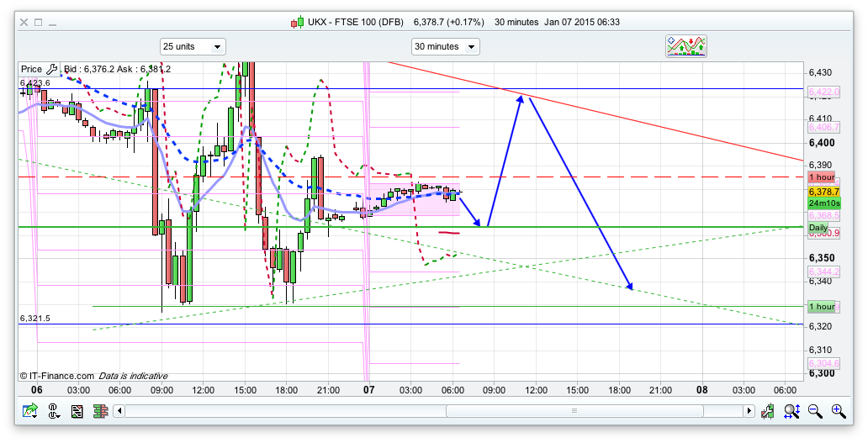Click the red 1 hour level label

821,177
